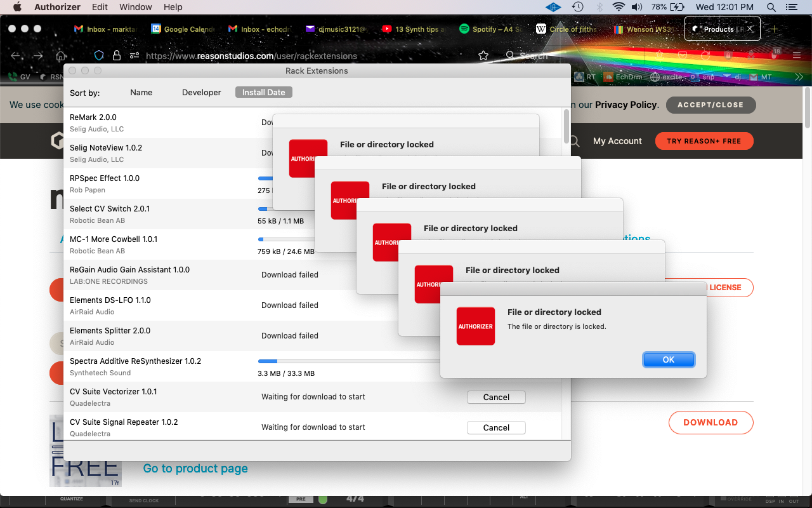This screenshot has height=508, width=812.
Task: Cancel the CV Suite Vectorizer download
Action: click(496, 397)
